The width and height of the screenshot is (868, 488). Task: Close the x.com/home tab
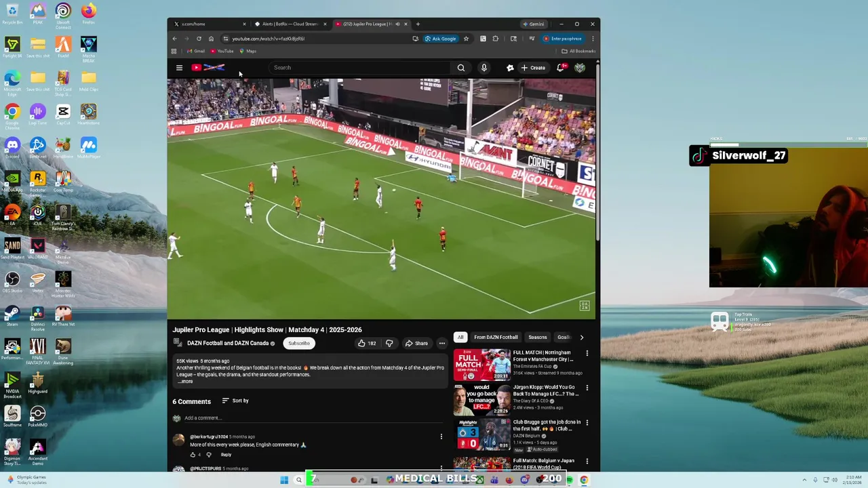tap(244, 24)
